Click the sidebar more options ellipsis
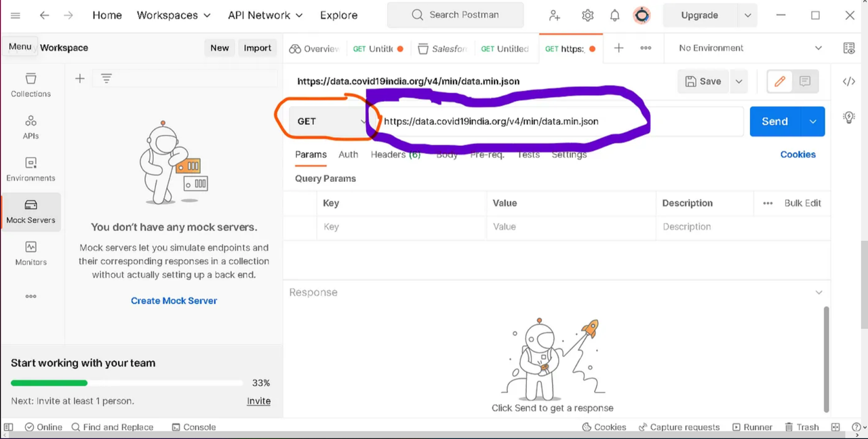The width and height of the screenshot is (868, 439). pyautogui.click(x=31, y=296)
